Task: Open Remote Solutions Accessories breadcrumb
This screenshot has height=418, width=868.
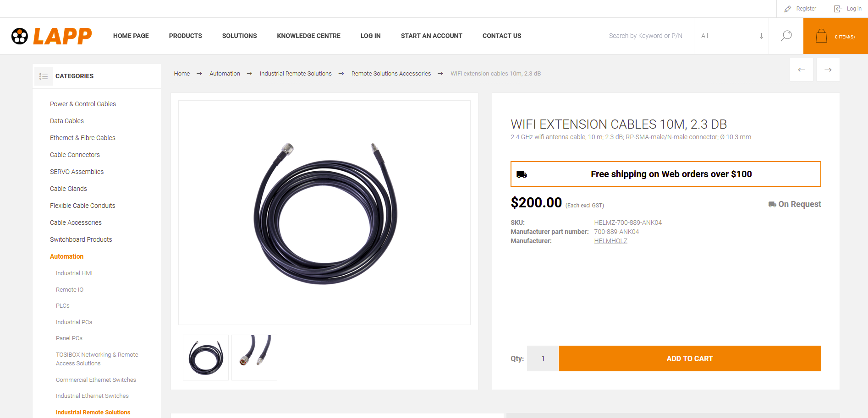Action: pos(391,73)
